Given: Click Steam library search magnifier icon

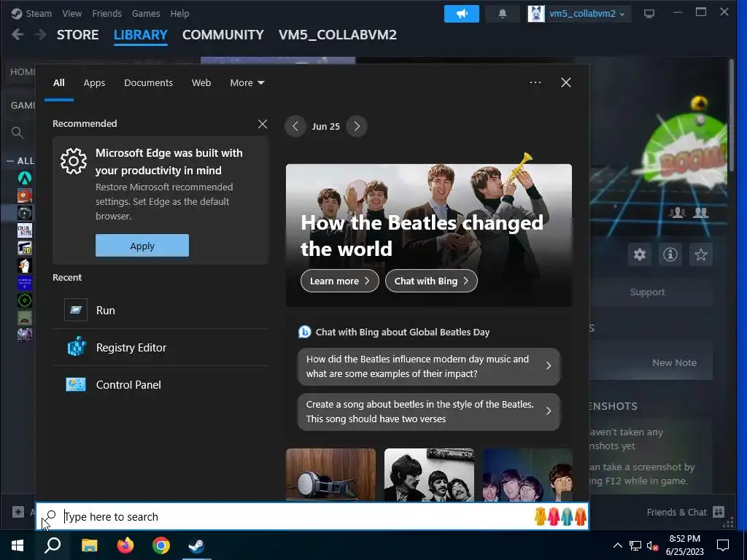Looking at the screenshot, I should click(18, 133).
